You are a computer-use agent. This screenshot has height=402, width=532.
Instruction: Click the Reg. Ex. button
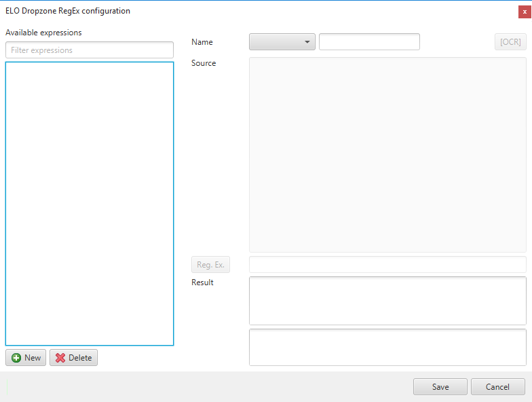(210, 265)
